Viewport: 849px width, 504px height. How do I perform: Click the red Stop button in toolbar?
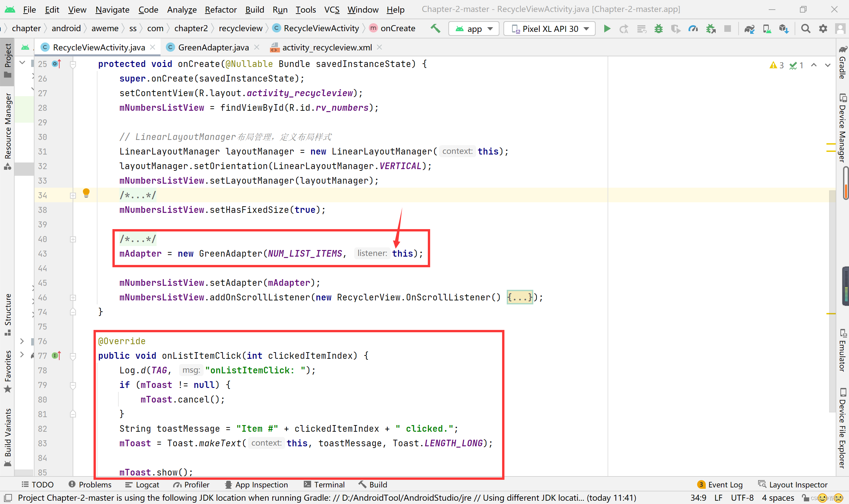[727, 29]
